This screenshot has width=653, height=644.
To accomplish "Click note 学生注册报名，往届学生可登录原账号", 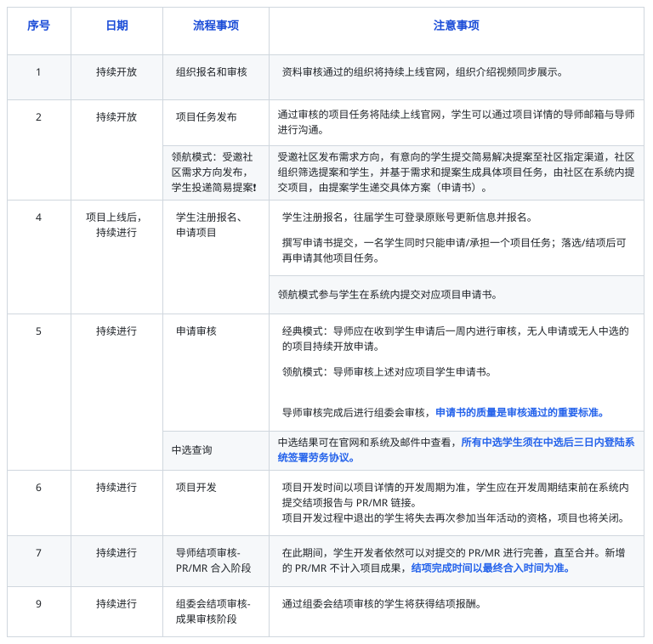I will (x=407, y=217).
